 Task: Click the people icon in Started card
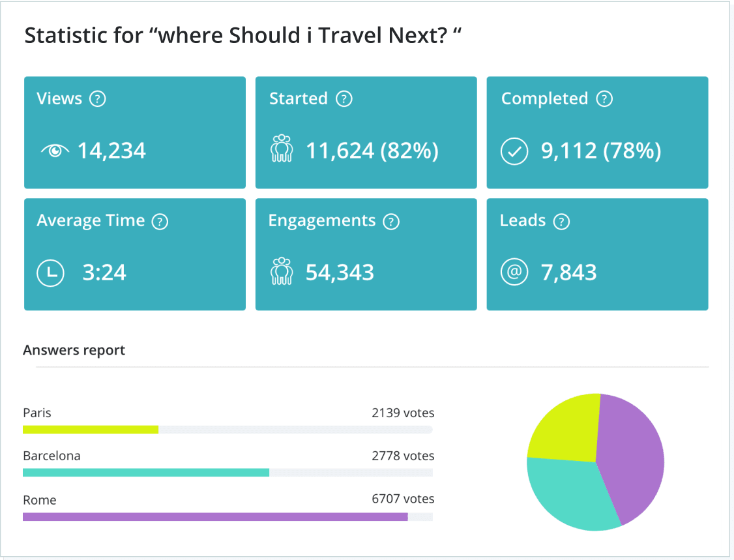pos(282,149)
